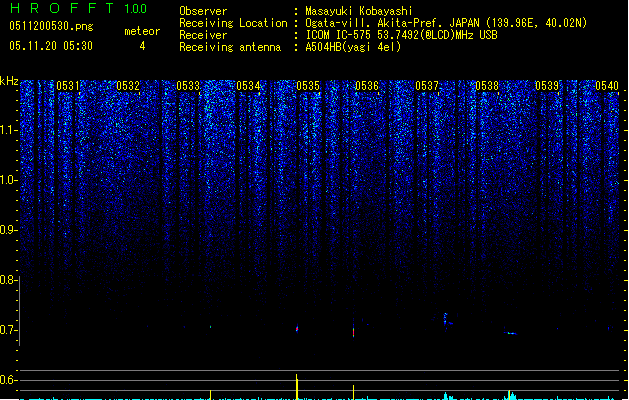
Task: Click the 0537 time marker
Action: click(x=427, y=86)
